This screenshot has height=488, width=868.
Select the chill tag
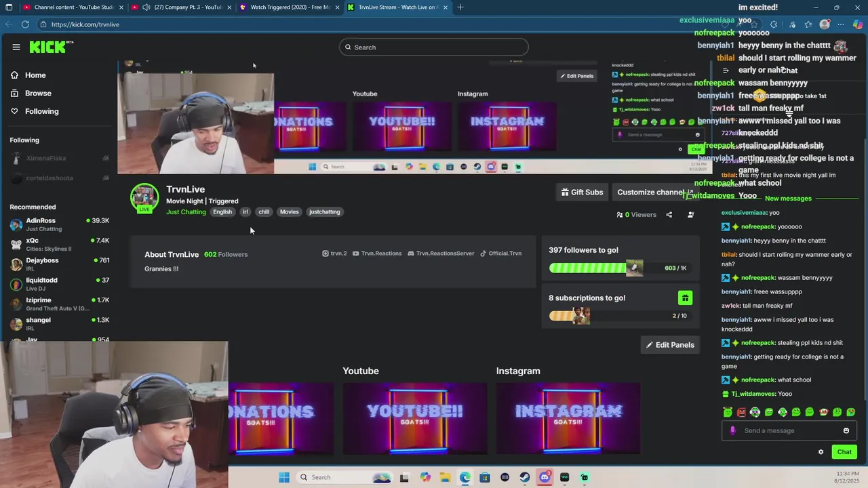[x=264, y=212]
